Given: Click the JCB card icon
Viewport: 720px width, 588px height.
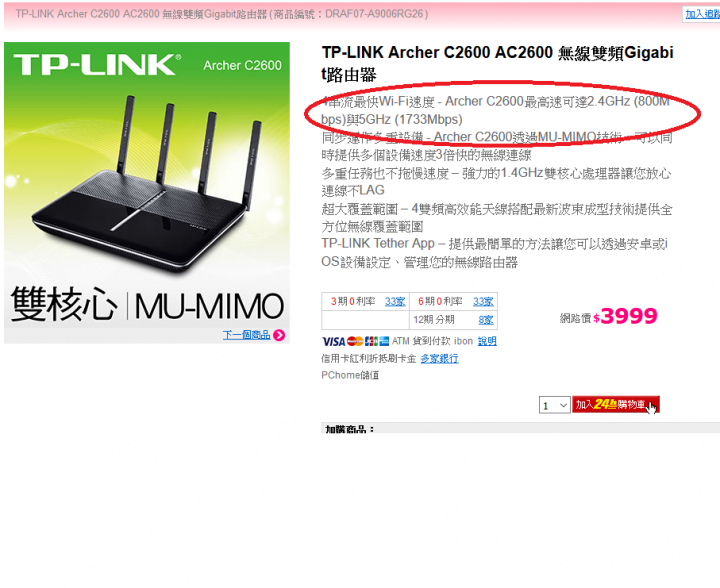Looking at the screenshot, I should point(371,341).
